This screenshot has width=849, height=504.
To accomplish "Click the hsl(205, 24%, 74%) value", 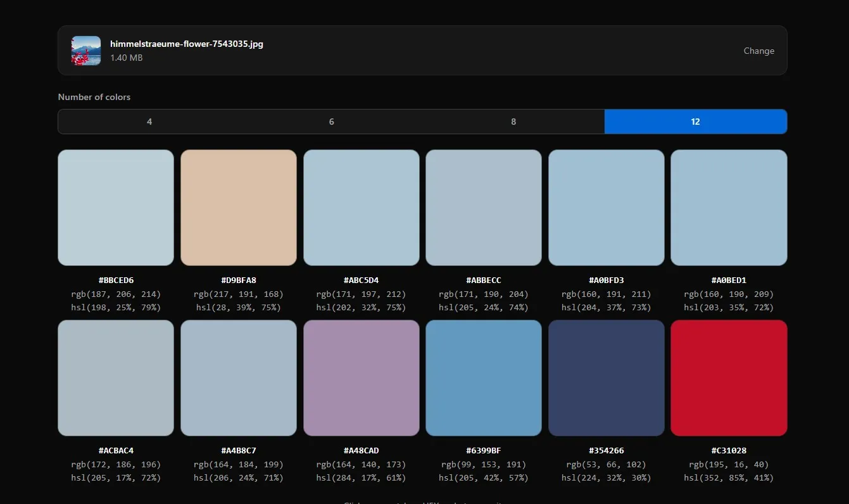I will tap(484, 308).
